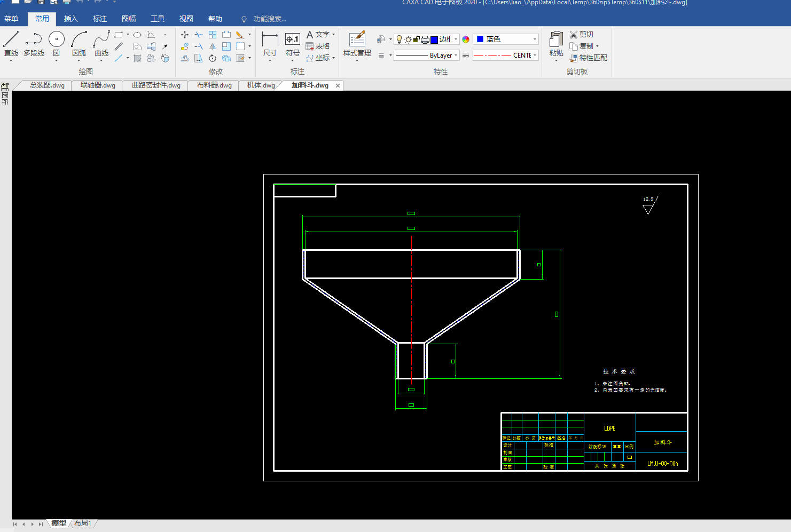
Task: Open the ByLayer lineweight dropdown
Action: (x=426, y=55)
